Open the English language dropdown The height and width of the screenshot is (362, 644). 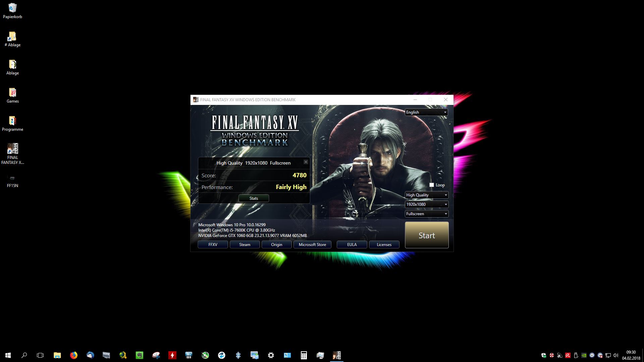[426, 112]
